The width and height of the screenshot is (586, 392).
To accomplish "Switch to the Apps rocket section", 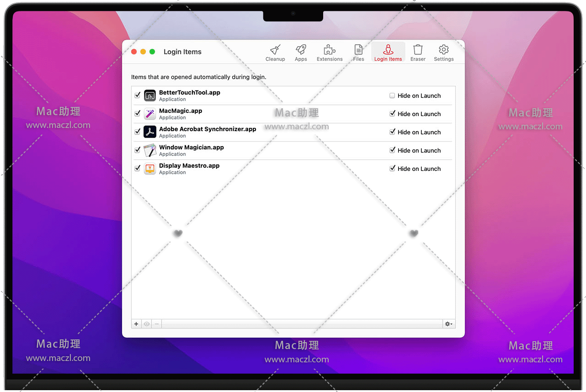I will [301, 53].
